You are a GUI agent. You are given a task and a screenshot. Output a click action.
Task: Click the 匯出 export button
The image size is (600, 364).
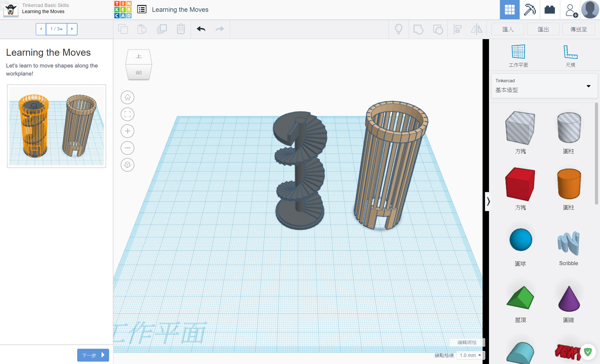point(543,29)
